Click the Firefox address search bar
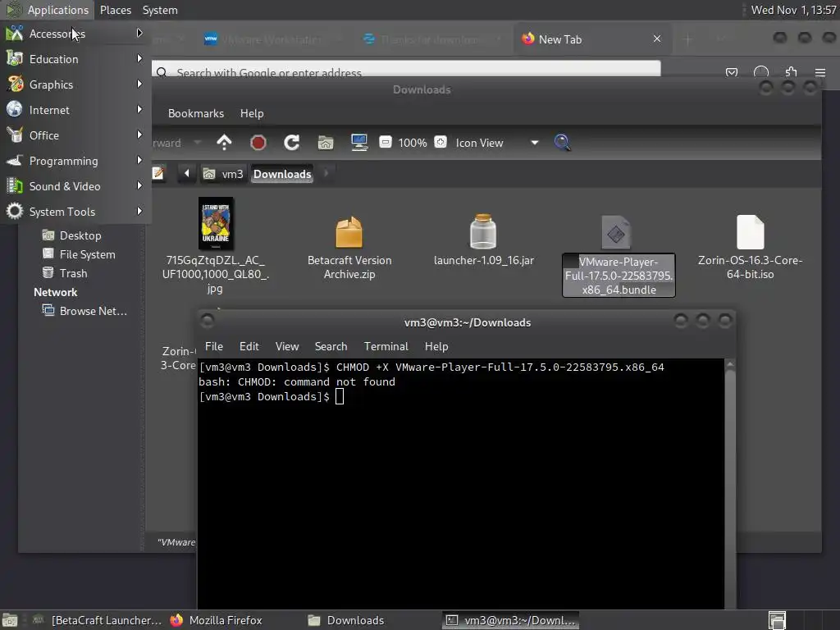The width and height of the screenshot is (840, 630). point(406,70)
